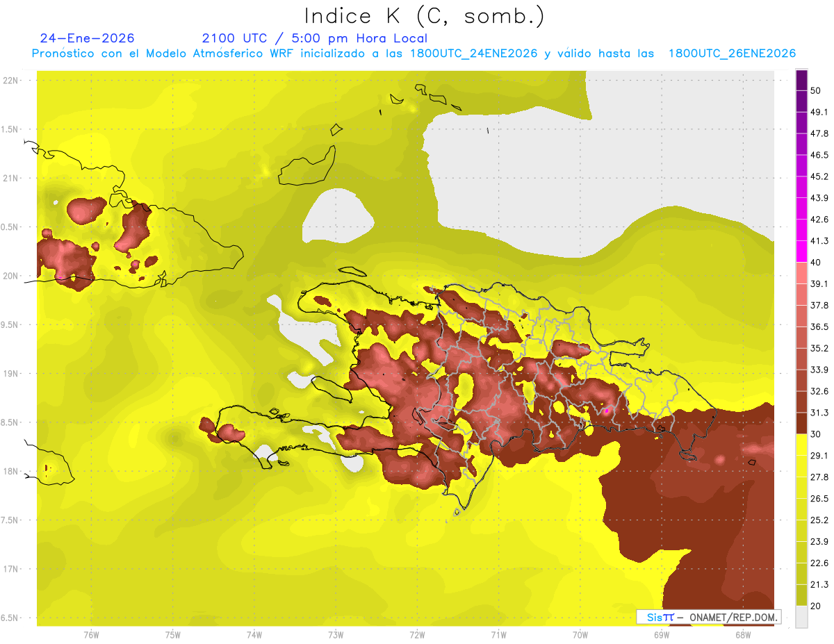Click the colorbar value "36.5"
This screenshot has width=834, height=644.
(819, 327)
